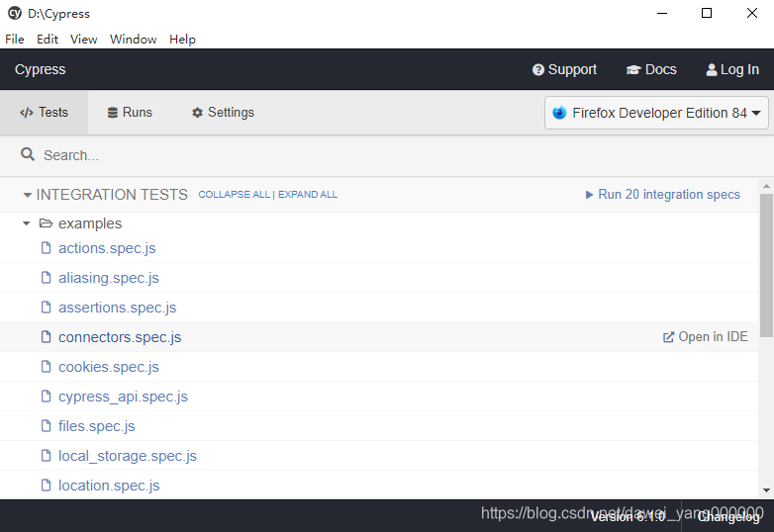Maximize the Cypress window

707,13
